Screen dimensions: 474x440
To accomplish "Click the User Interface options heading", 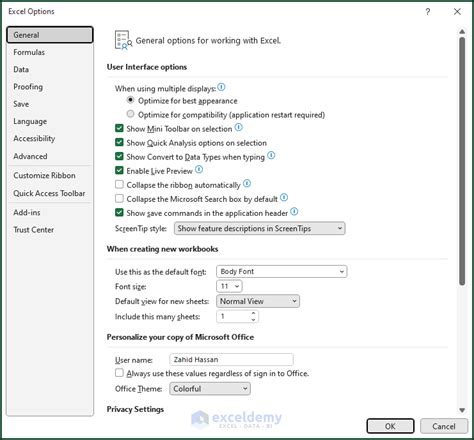I will click(147, 67).
